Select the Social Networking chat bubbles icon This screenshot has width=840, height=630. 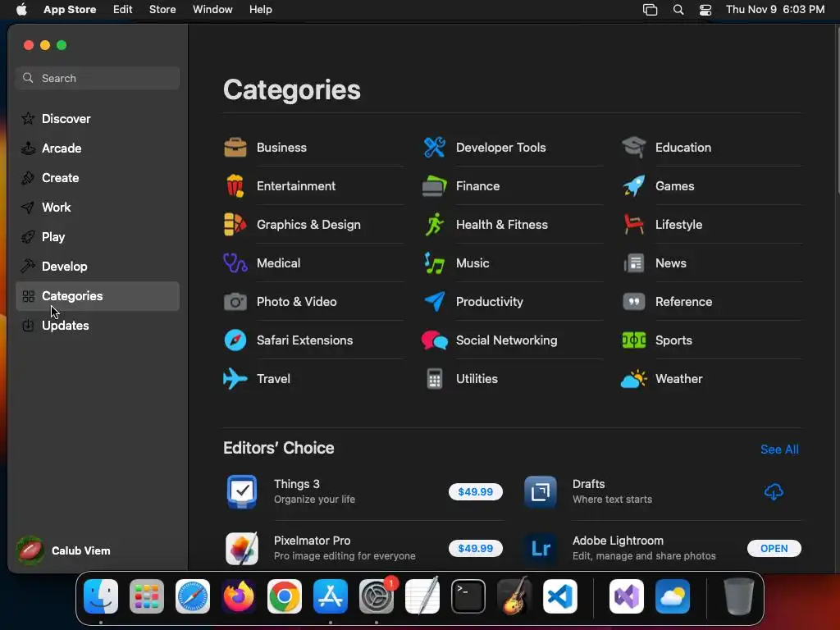[x=435, y=340]
